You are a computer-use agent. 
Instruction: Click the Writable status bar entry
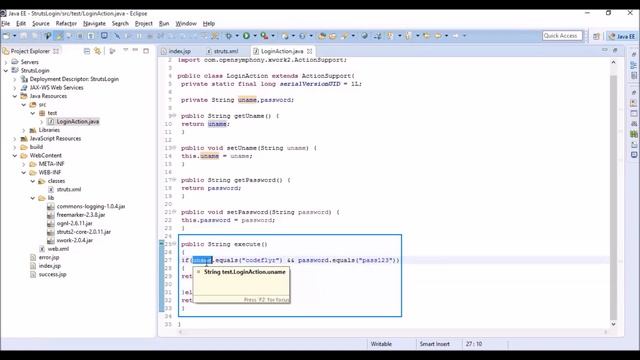pyautogui.click(x=381, y=344)
